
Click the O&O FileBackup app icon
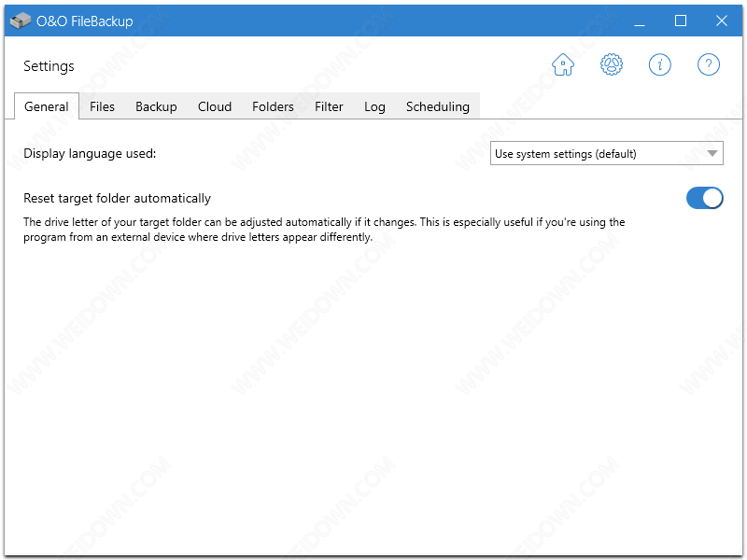20,21
